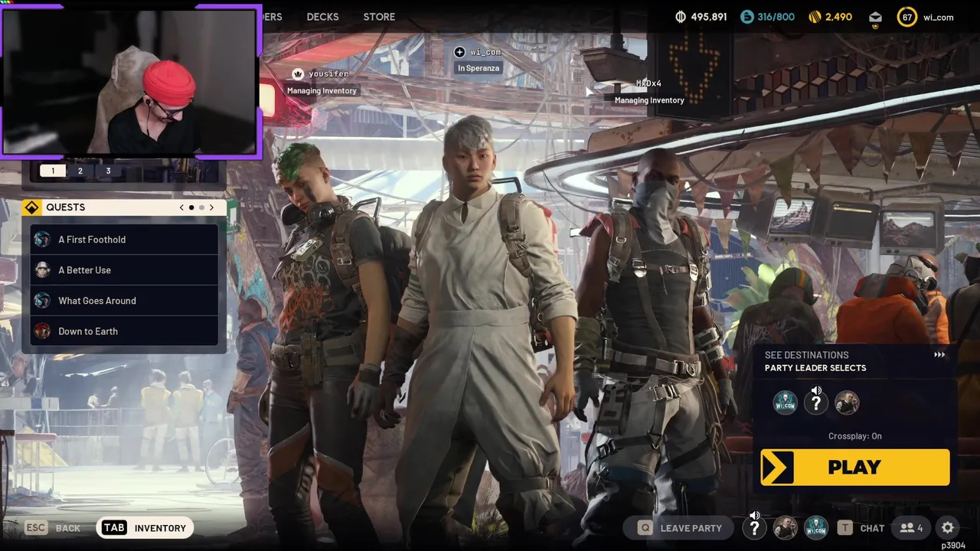Open Chat from bottom bar
This screenshot has width=980, height=551.
click(x=861, y=527)
